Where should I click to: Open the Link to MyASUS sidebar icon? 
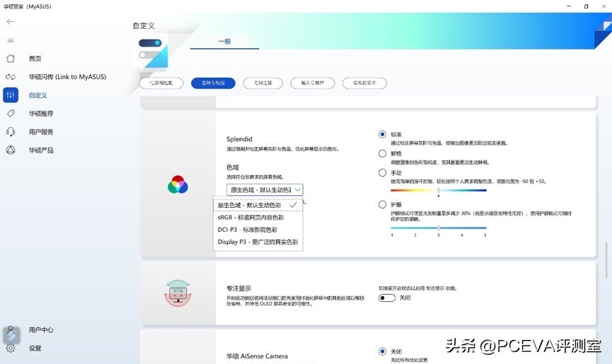pos(11,77)
